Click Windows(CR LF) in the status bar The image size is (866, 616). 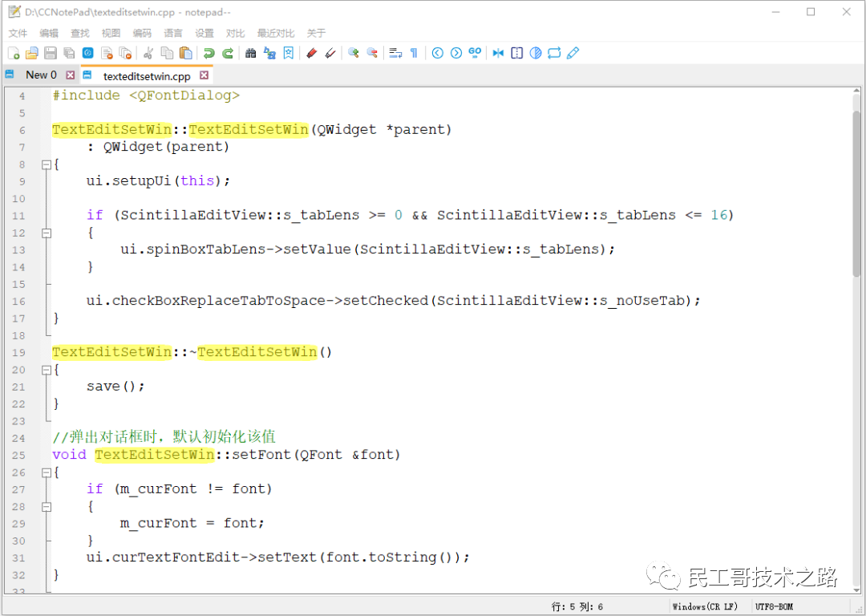(704, 606)
